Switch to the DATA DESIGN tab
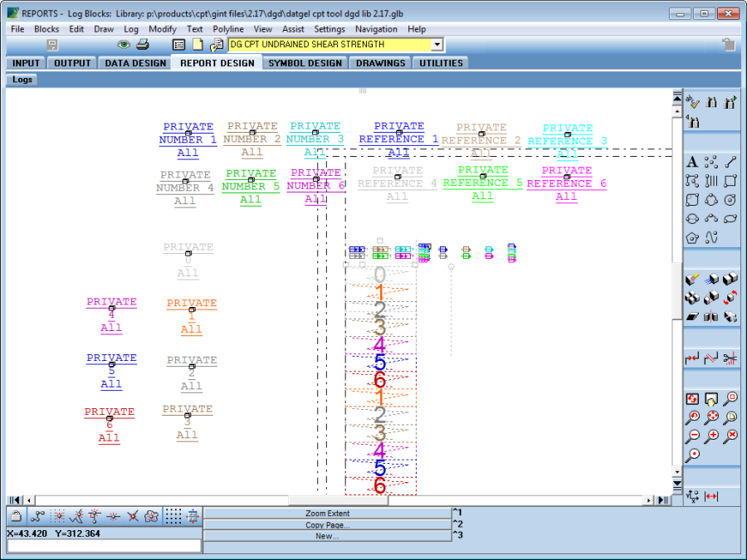This screenshot has height=560, width=747. (x=135, y=63)
